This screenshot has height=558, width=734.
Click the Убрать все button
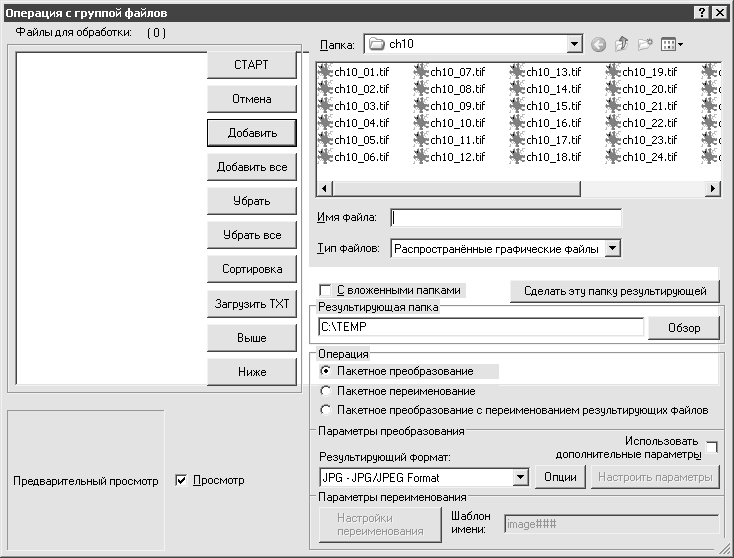(251, 235)
